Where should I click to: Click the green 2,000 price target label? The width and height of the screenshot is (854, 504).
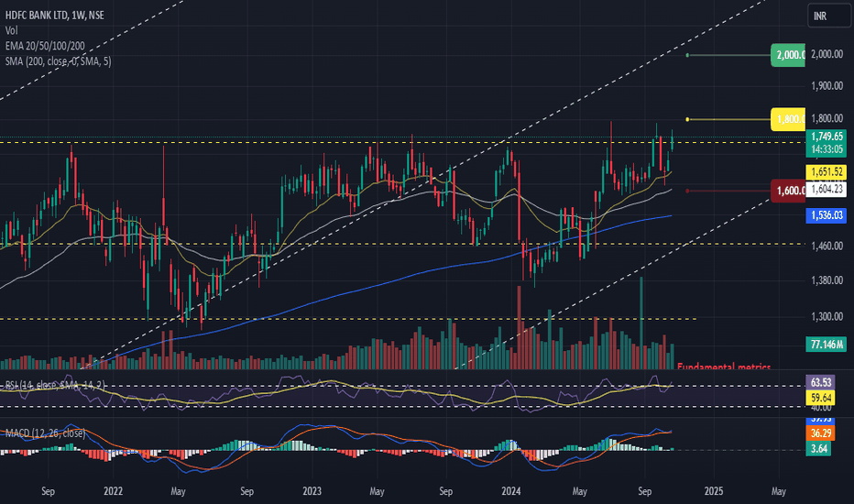(788, 55)
